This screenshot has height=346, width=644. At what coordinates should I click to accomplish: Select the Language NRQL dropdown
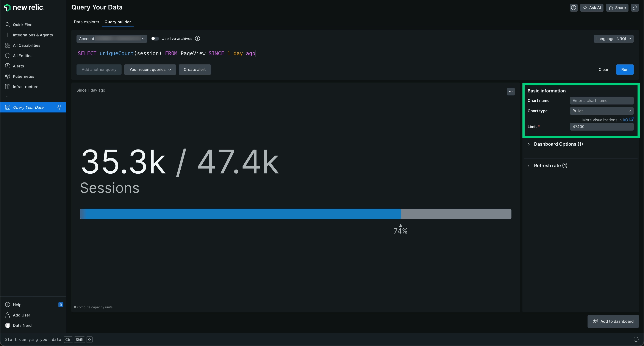614,39
